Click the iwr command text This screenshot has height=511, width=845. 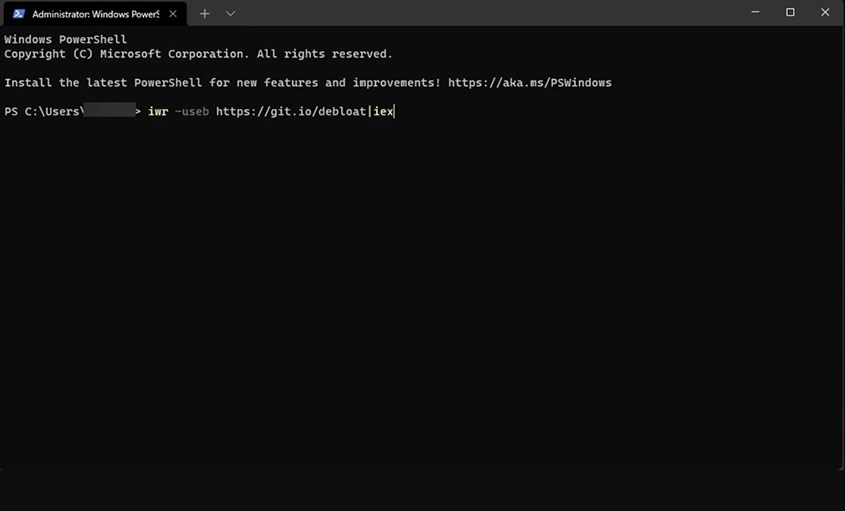click(x=158, y=112)
